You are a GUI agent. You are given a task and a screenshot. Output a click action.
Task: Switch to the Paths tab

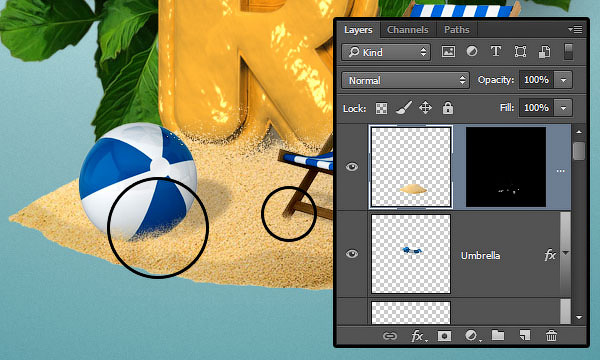[457, 30]
